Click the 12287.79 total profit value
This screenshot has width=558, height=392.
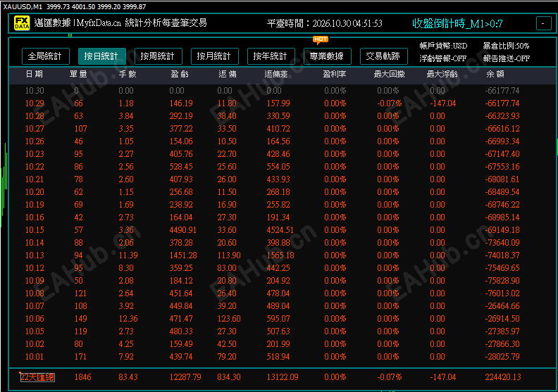[x=185, y=377]
